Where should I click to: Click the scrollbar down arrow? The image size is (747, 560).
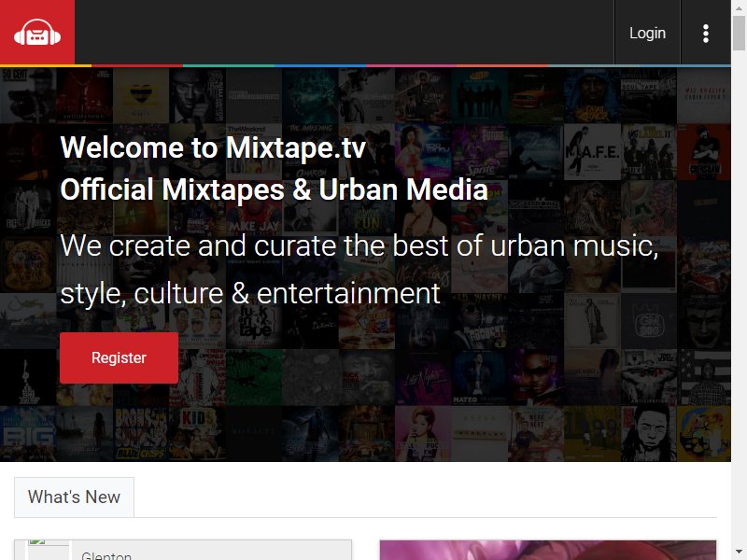tap(739, 553)
